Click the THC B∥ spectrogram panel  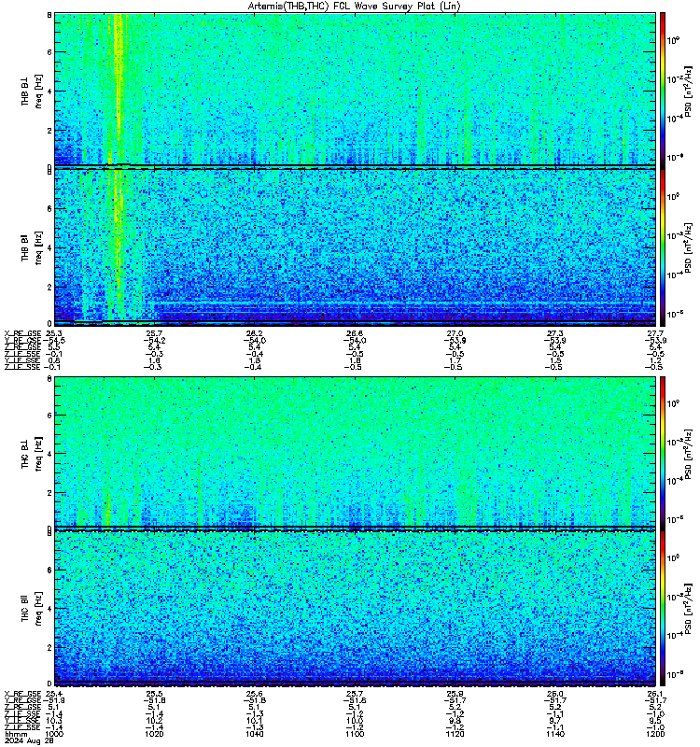point(355,608)
